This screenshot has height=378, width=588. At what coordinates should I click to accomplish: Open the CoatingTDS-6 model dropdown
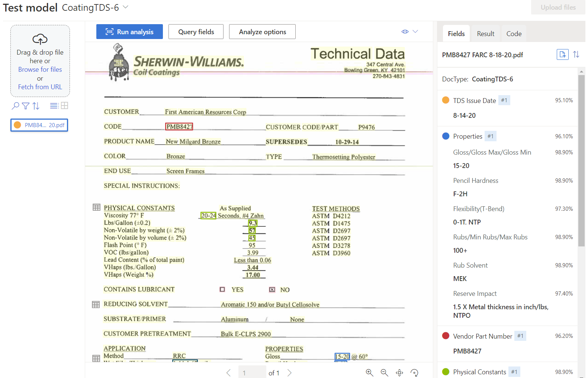click(x=95, y=7)
